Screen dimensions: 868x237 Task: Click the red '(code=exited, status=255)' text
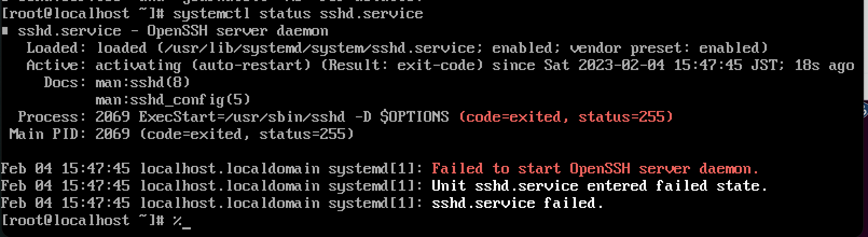pos(566,117)
